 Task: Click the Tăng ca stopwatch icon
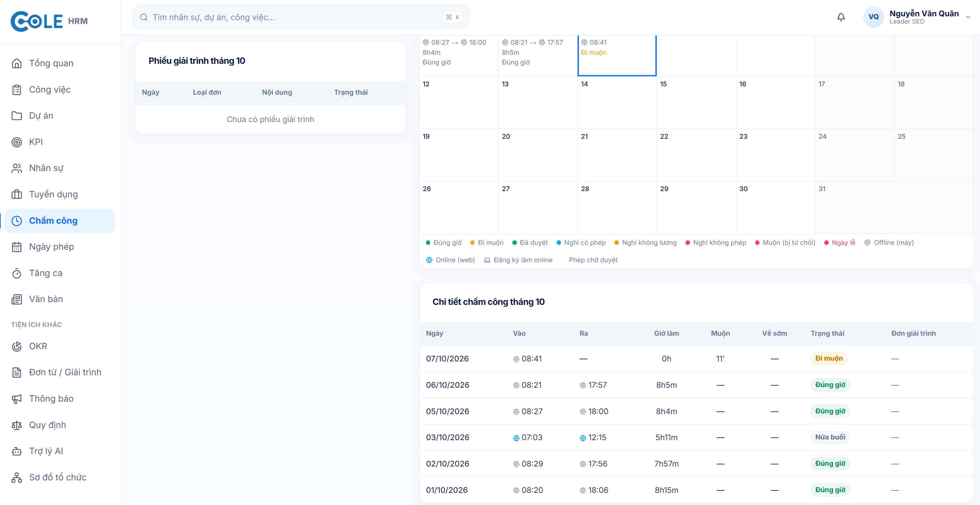tap(17, 273)
